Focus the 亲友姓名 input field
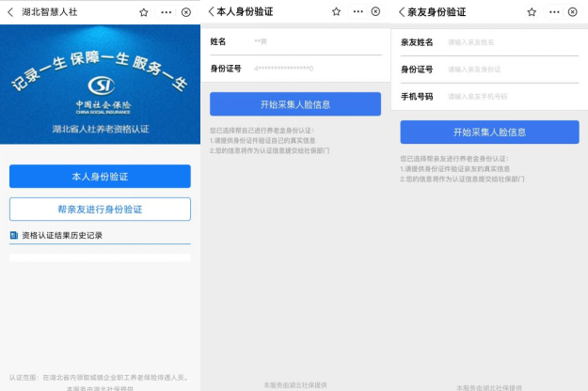 (508, 42)
